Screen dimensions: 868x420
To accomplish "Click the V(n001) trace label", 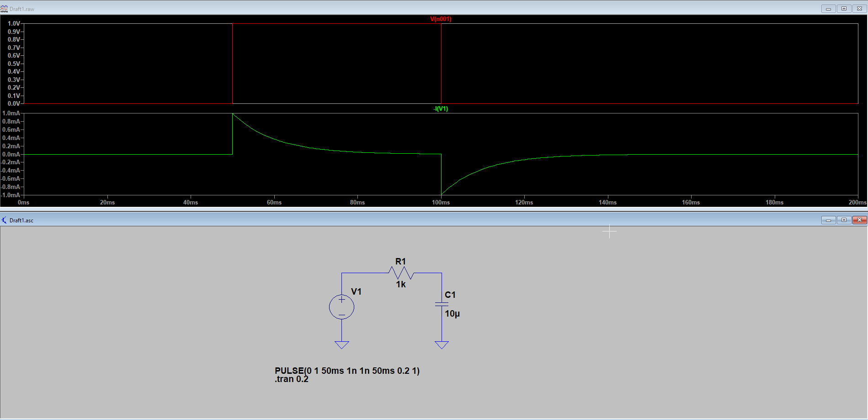I will click(441, 19).
